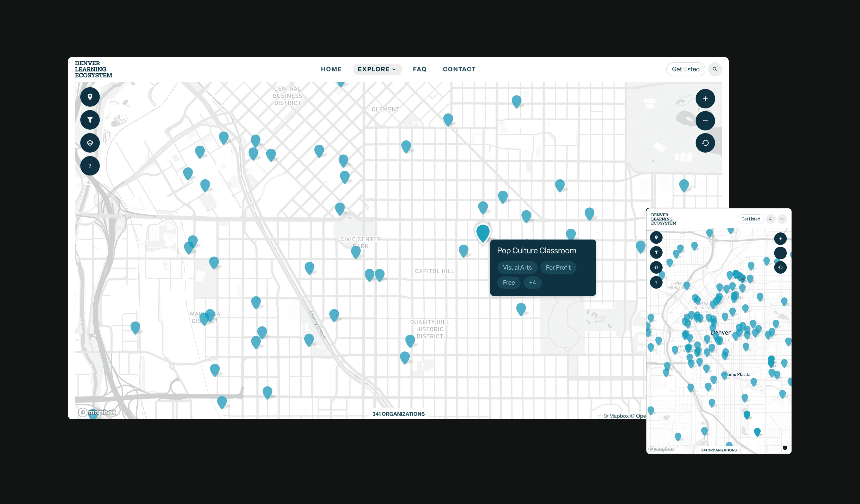
Task: Click the help question mark button on desktop map
Action: point(90,166)
